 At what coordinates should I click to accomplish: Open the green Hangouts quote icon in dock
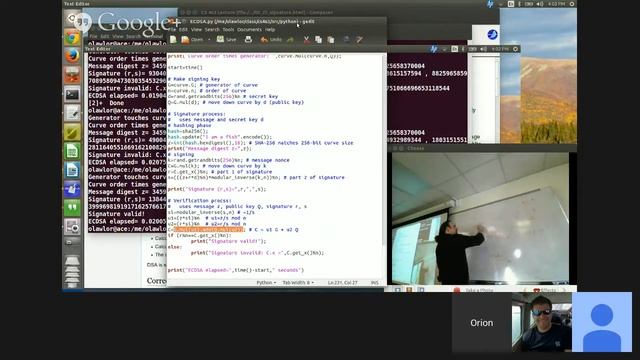(x=72, y=208)
